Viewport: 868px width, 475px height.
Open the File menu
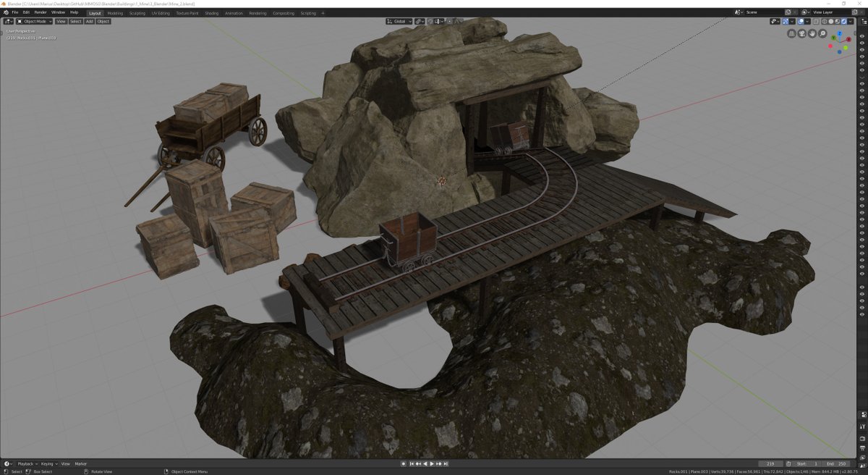coord(15,12)
